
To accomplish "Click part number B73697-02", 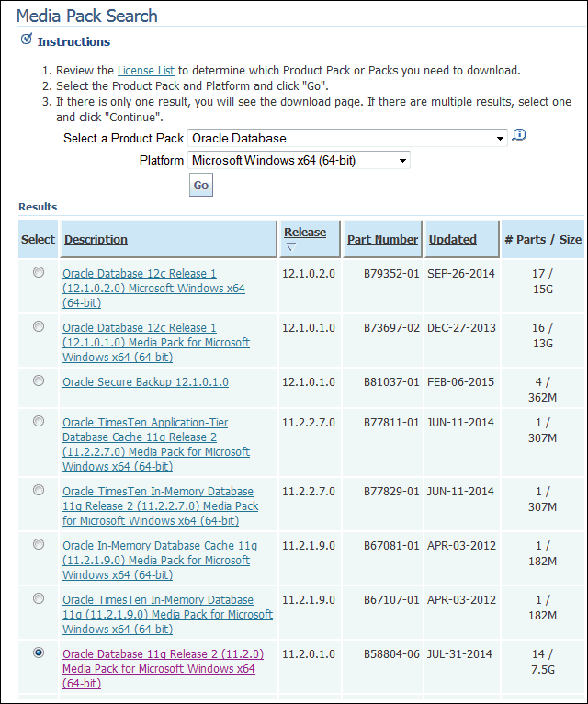I will tap(391, 328).
